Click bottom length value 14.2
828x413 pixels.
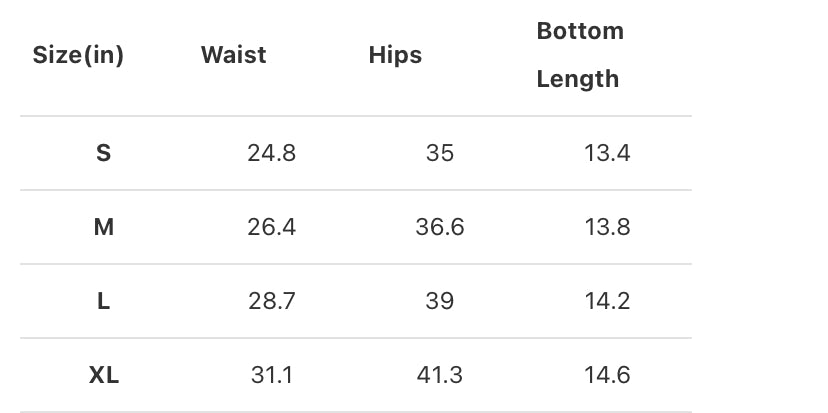pos(607,301)
